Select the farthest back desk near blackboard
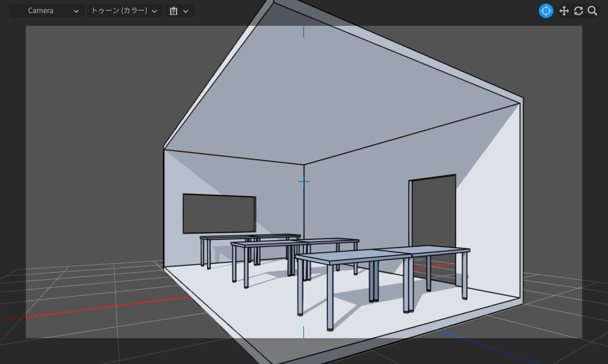Screen dimensions: 608x364 pyautogui.click(x=249, y=237)
